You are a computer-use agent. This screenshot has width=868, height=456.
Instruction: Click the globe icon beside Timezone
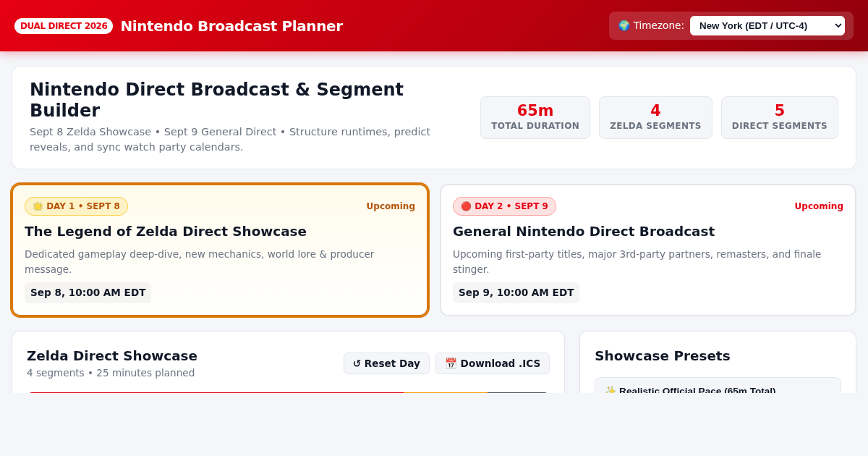(624, 25)
